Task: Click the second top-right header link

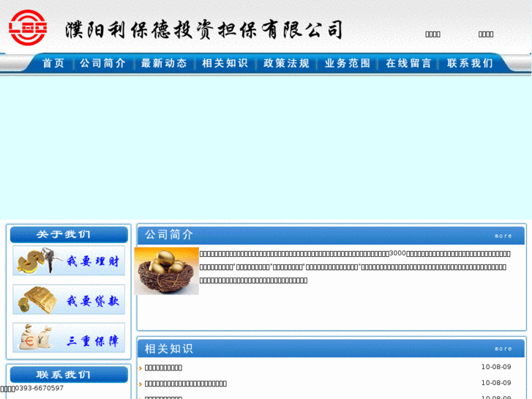Action: [x=486, y=34]
